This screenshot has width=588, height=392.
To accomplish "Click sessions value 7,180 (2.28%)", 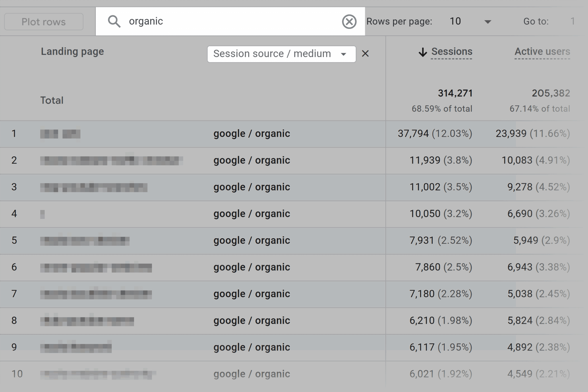I will point(441,294).
